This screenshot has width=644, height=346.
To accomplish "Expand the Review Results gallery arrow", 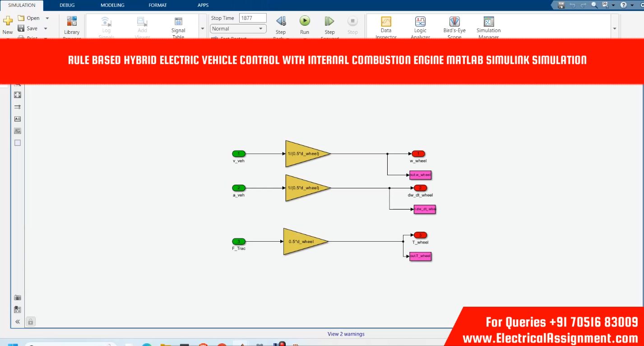I will [x=615, y=28].
